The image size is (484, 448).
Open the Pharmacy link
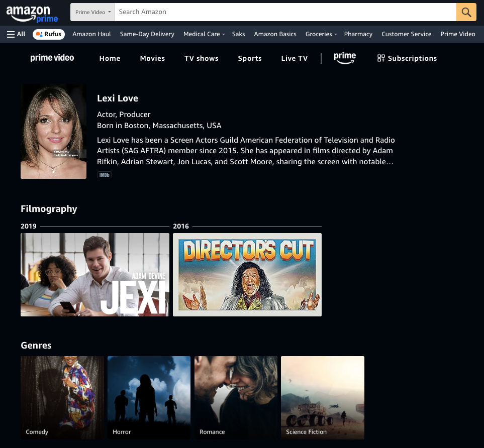coord(358,34)
